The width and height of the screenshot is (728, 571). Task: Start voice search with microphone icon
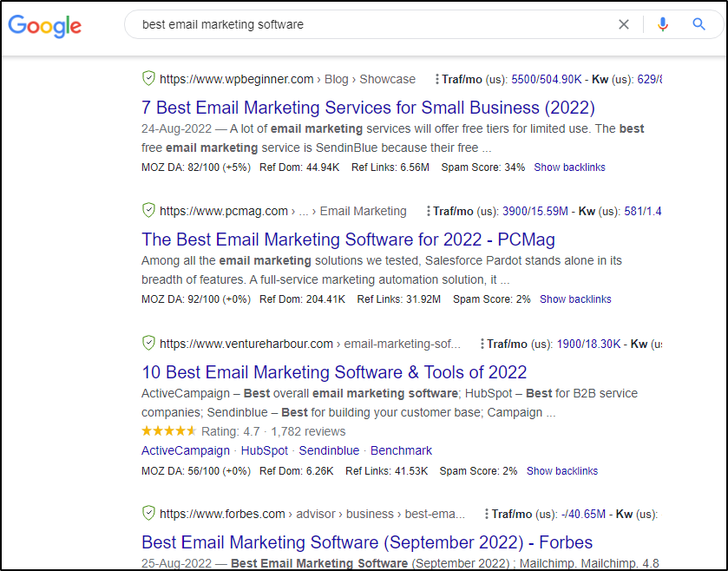pos(663,24)
